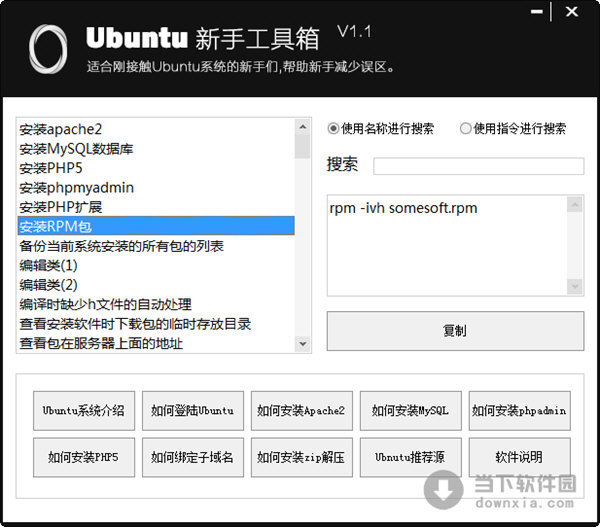Select 编辑类(1) list entry
The height and width of the screenshot is (527, 600).
[x=156, y=266]
